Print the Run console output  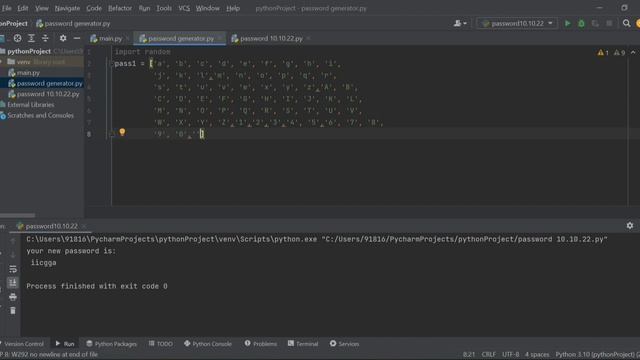[13, 297]
